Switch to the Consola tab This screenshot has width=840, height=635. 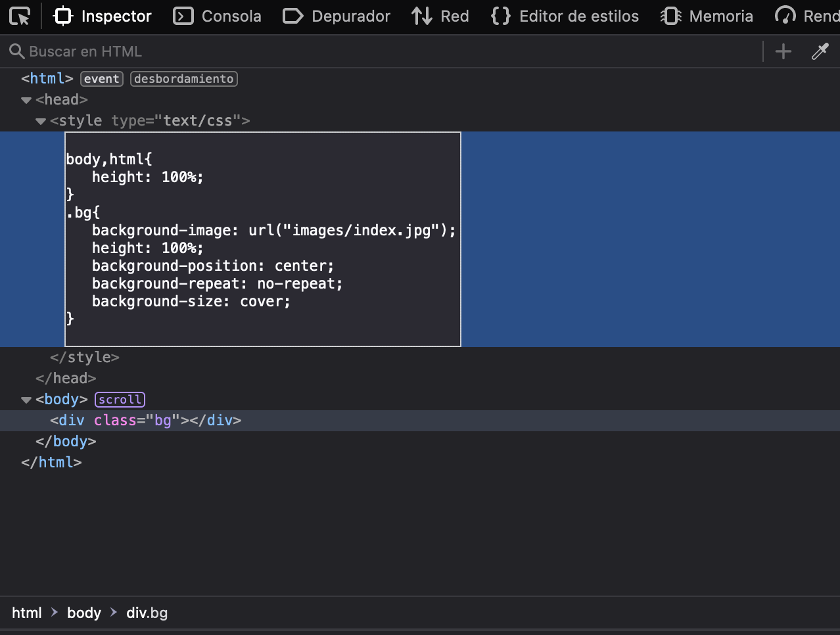pyautogui.click(x=218, y=16)
